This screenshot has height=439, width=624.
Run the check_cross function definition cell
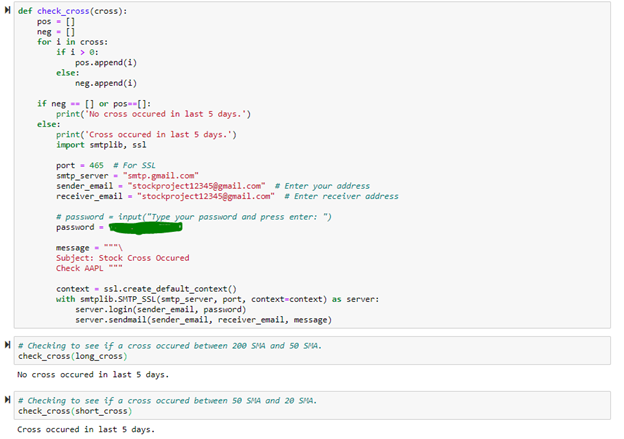[x=9, y=10]
